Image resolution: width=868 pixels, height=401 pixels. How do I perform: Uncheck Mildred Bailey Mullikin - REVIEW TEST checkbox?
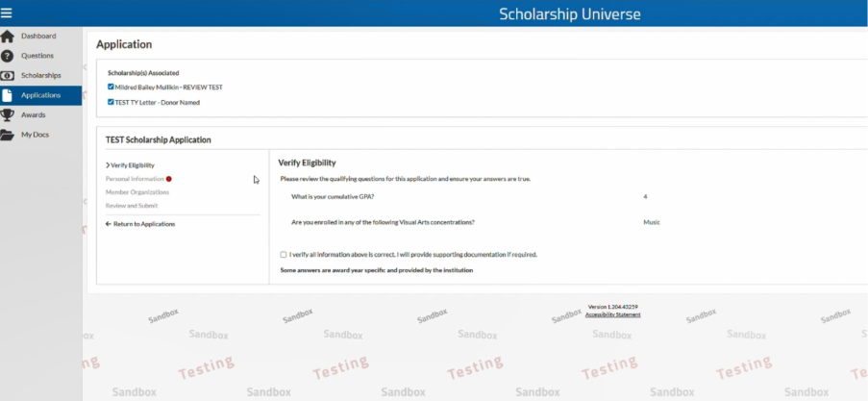(x=111, y=87)
